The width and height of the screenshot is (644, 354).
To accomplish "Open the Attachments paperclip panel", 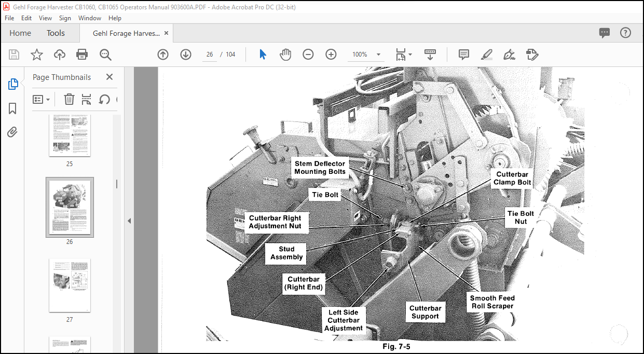I will click(13, 132).
